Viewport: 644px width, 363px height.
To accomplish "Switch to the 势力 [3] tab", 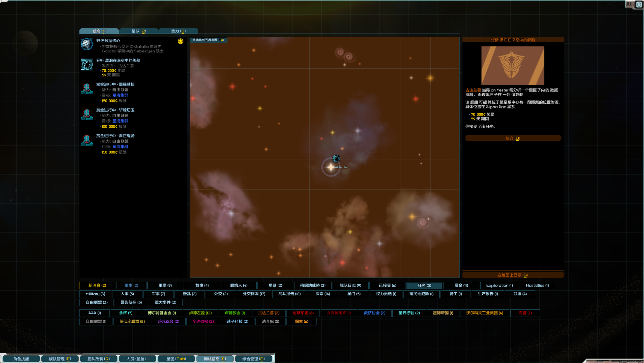I will 178,31.
